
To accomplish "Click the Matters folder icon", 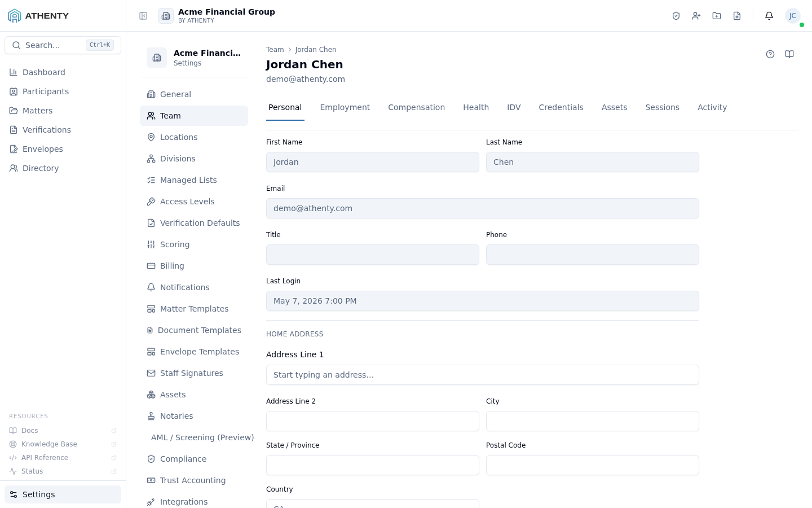I will pos(14,111).
